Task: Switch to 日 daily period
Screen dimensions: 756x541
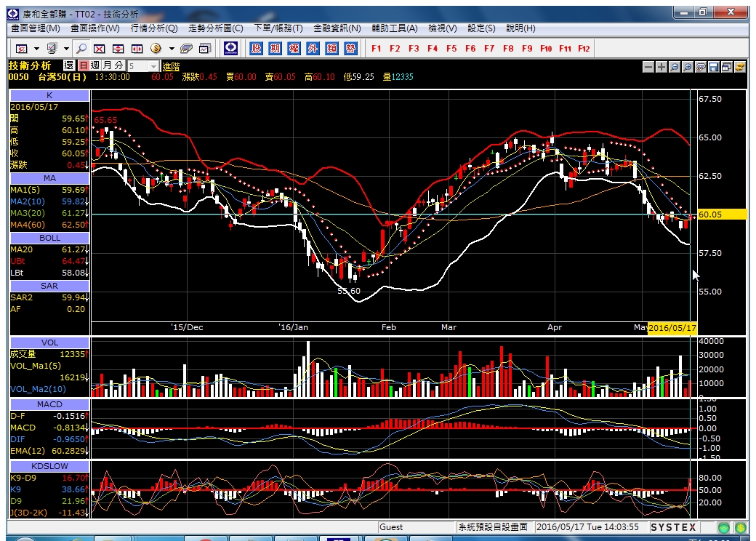Action: [84, 65]
